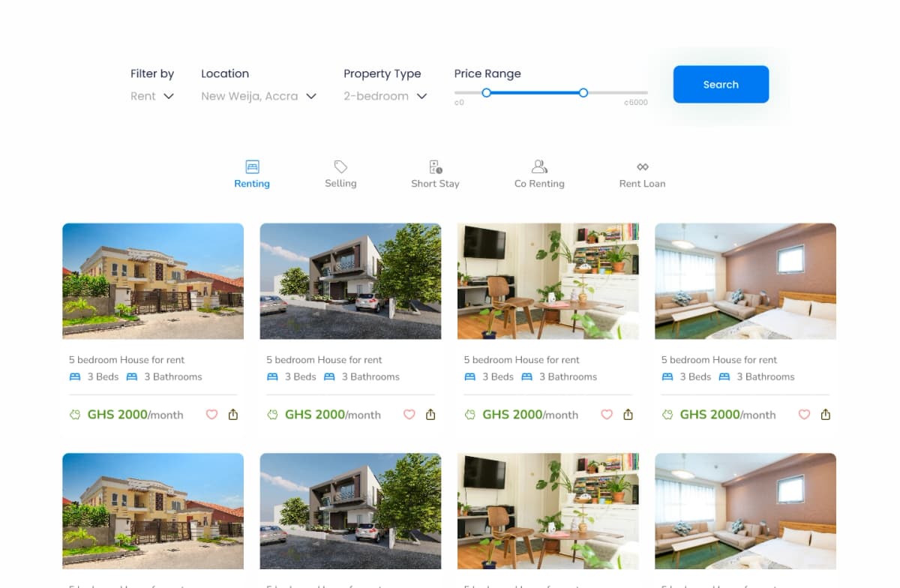Click the bed icon beside '3 Beds' on the top-row bedroom-photo card

coord(667,376)
